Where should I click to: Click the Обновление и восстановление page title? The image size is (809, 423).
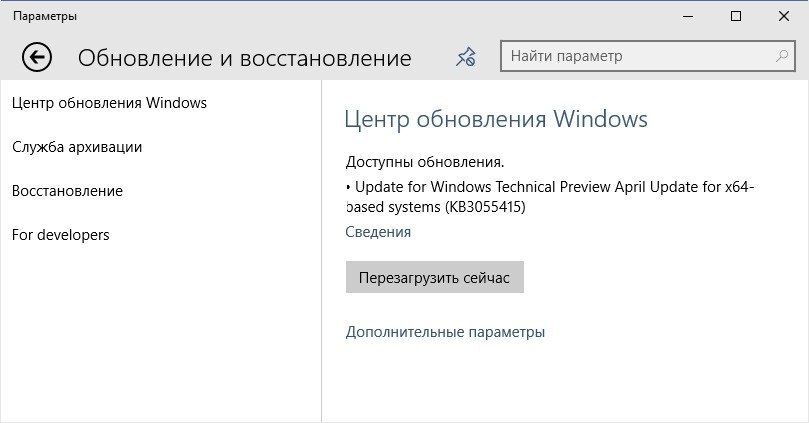(244, 58)
